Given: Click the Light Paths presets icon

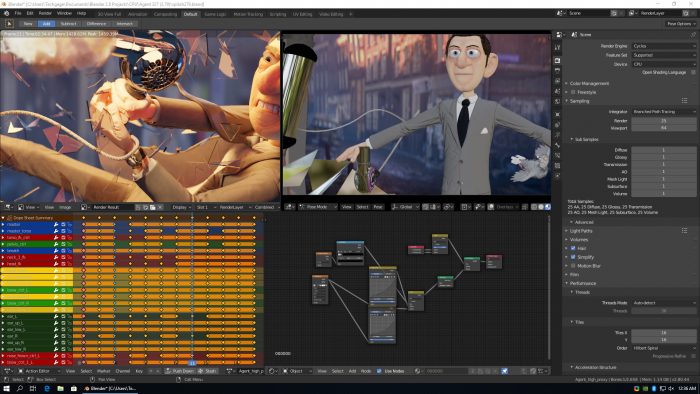Looking at the screenshot, I should [684, 231].
